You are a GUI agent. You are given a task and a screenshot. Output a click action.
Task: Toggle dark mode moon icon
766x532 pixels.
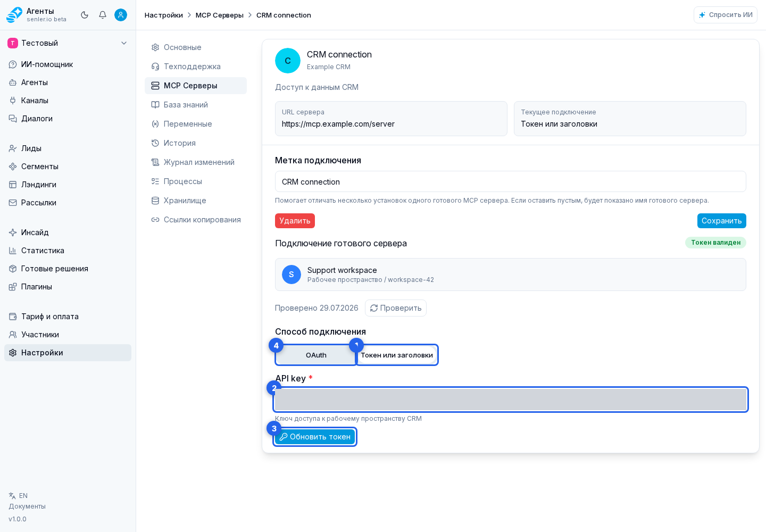(x=85, y=15)
